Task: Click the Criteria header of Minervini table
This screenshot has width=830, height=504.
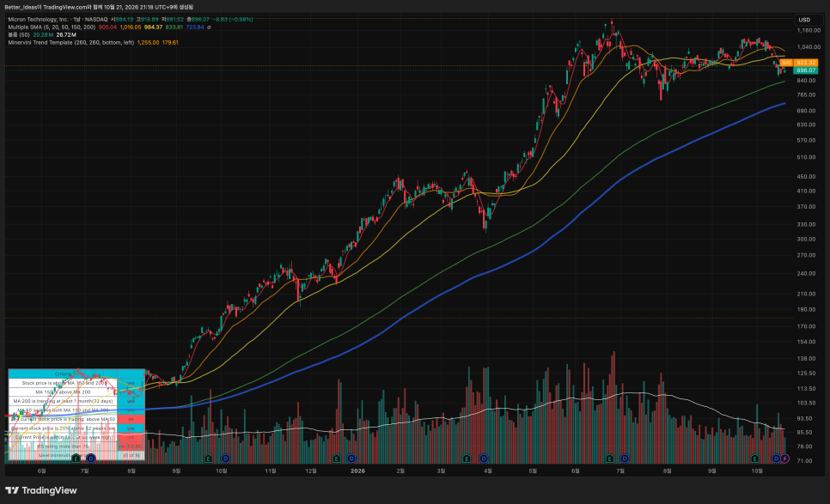Action: pos(63,373)
